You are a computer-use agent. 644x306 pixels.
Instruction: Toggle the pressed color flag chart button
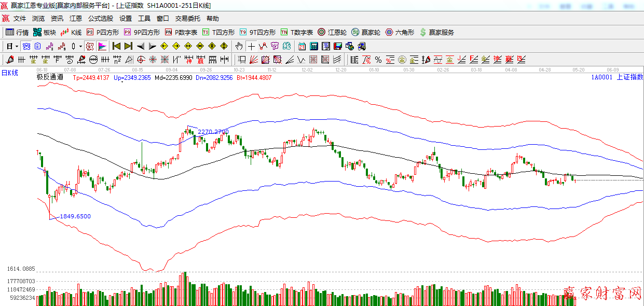[x=102, y=46]
